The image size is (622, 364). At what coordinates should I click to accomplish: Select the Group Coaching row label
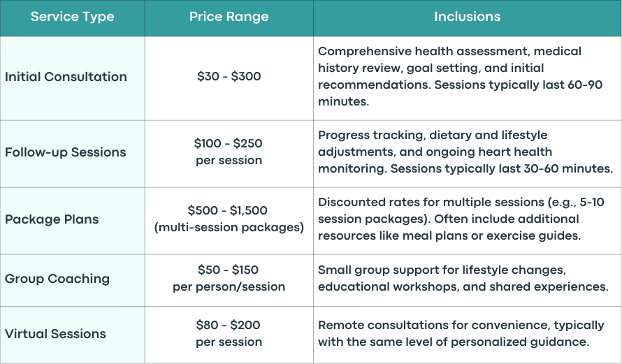[x=57, y=279]
